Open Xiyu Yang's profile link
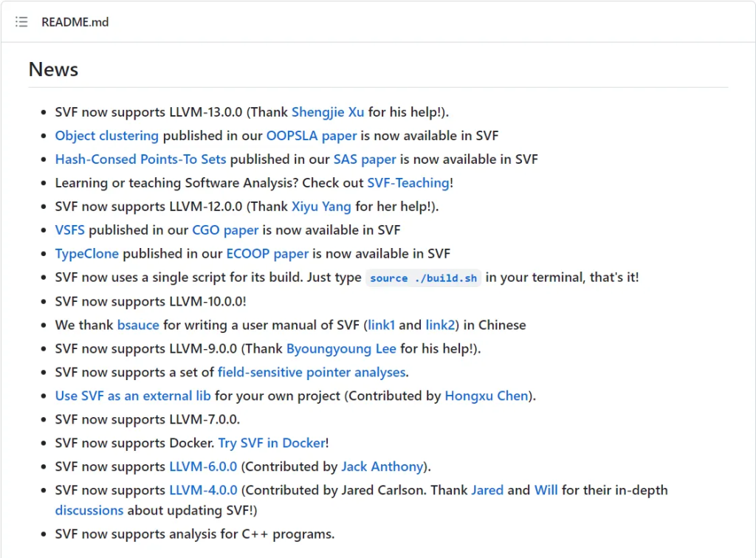Image resolution: width=756 pixels, height=558 pixels. pos(321,207)
